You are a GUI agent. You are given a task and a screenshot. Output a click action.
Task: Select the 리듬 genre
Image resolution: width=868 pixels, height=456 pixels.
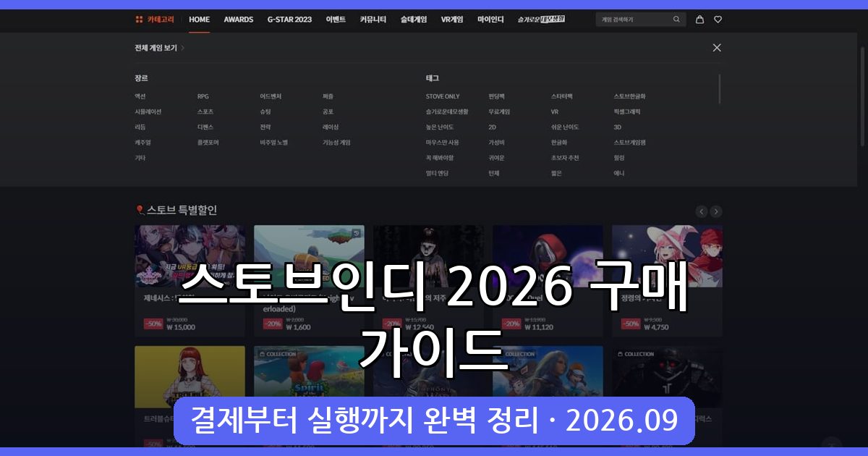click(x=140, y=127)
